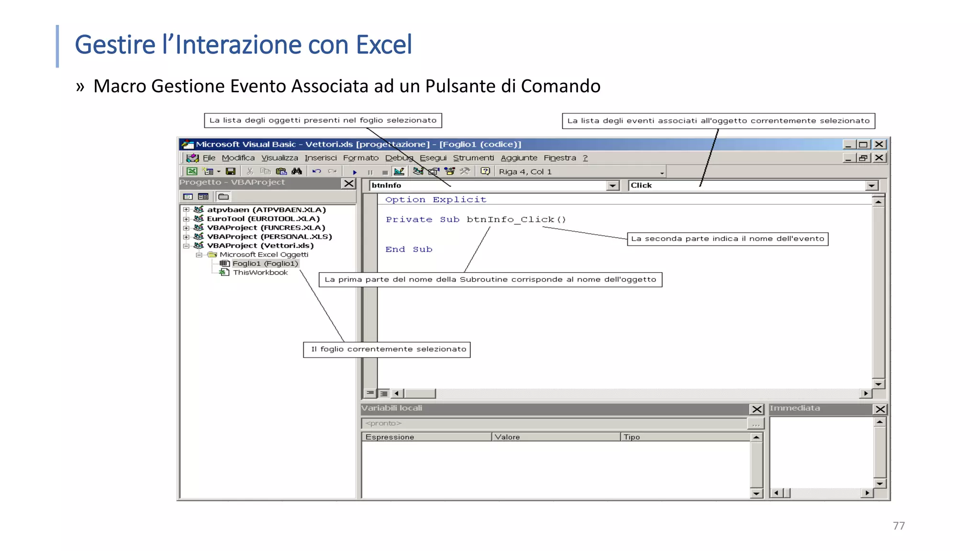Click code window horizontal scrollbar thumb
Viewport: 980px width, 551px height.
(x=420, y=393)
